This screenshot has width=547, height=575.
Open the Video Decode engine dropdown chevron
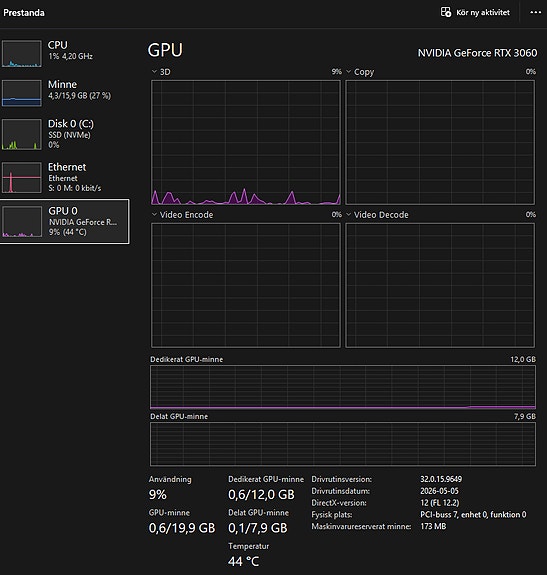[349, 215]
